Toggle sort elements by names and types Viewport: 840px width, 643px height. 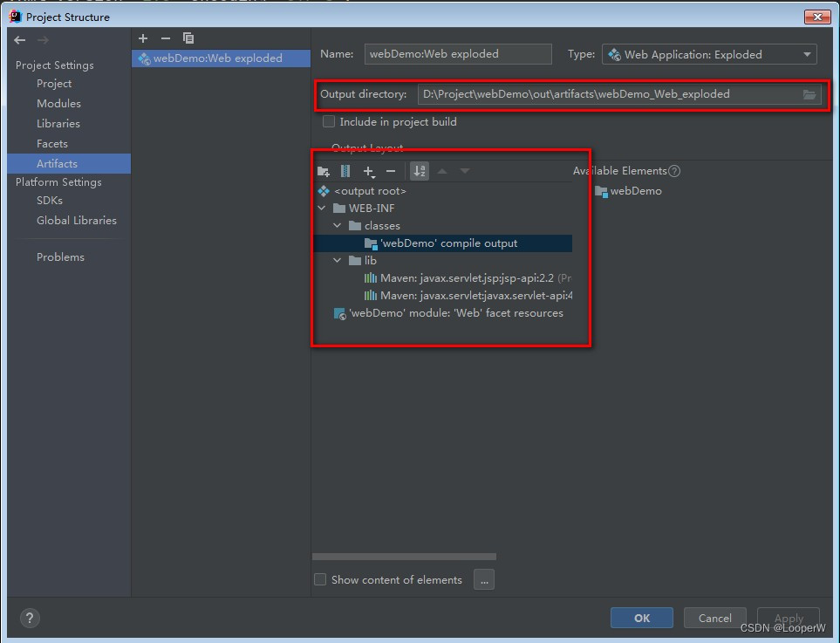click(x=420, y=171)
